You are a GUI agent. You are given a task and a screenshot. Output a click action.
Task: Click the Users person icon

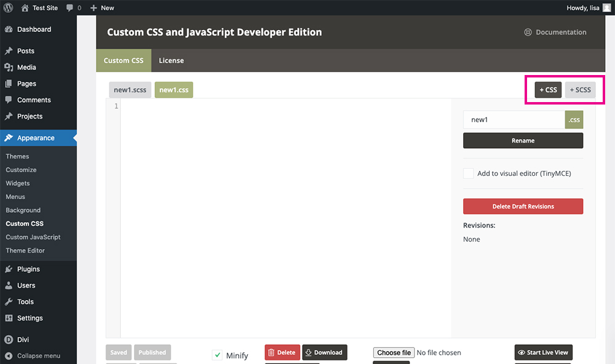9,285
